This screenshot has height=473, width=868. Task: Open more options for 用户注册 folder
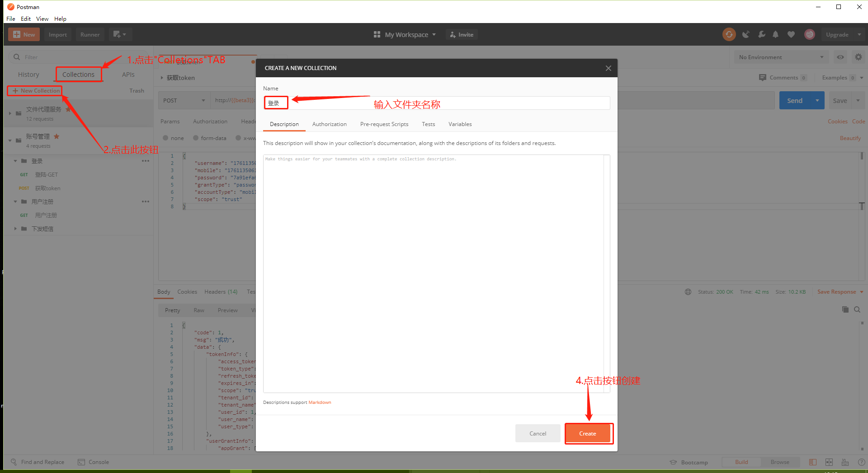coord(145,201)
